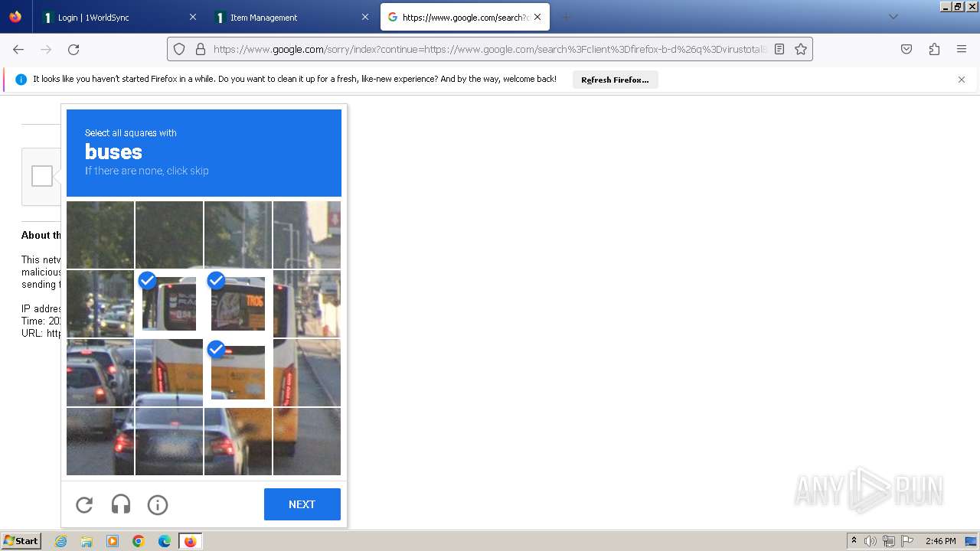Open the tracking protection shield icon
This screenshot has width=980, height=551.
point(179,49)
